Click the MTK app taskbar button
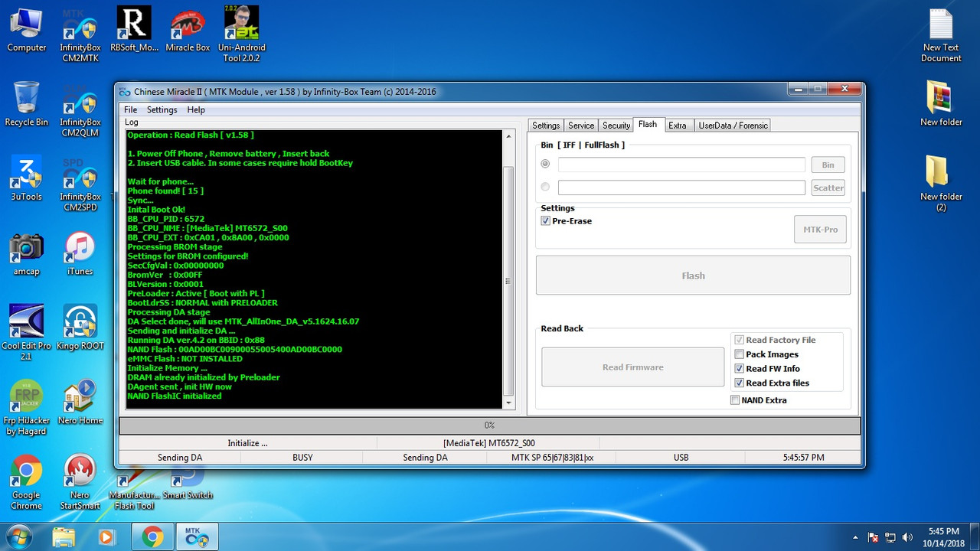The width and height of the screenshot is (980, 551). (198, 537)
